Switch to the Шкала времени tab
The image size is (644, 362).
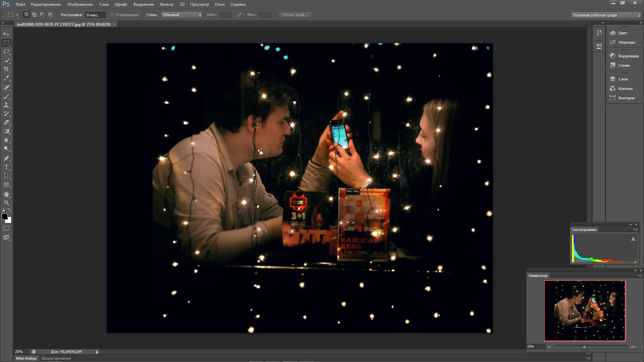56,358
